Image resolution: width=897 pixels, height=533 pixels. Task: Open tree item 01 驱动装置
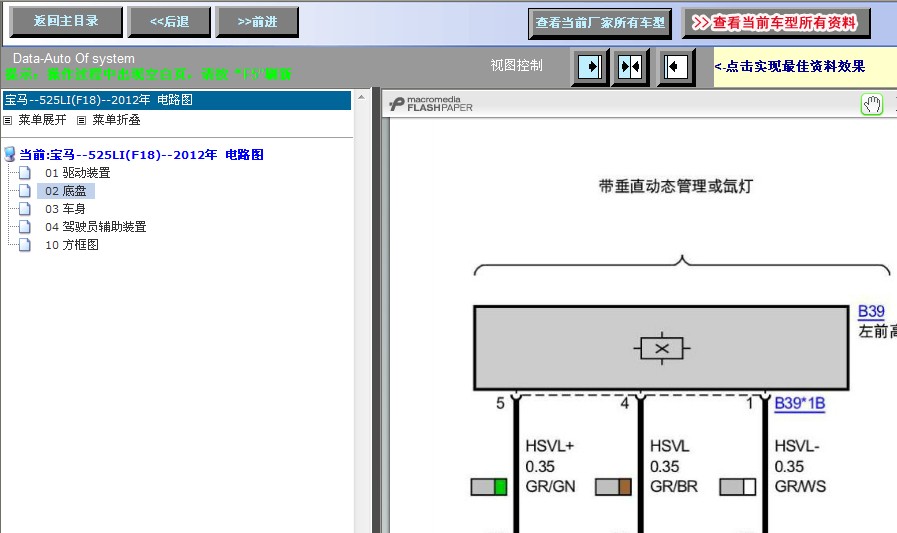point(77,173)
